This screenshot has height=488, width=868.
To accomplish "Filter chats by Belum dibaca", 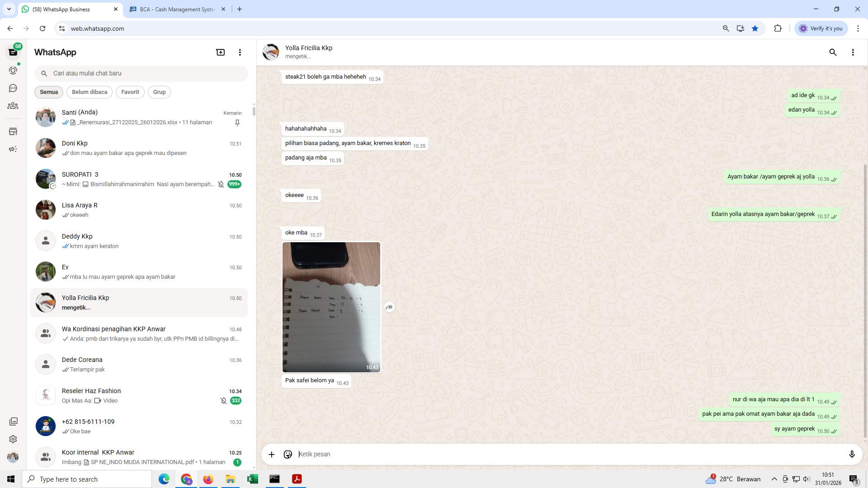I will [x=89, y=92].
